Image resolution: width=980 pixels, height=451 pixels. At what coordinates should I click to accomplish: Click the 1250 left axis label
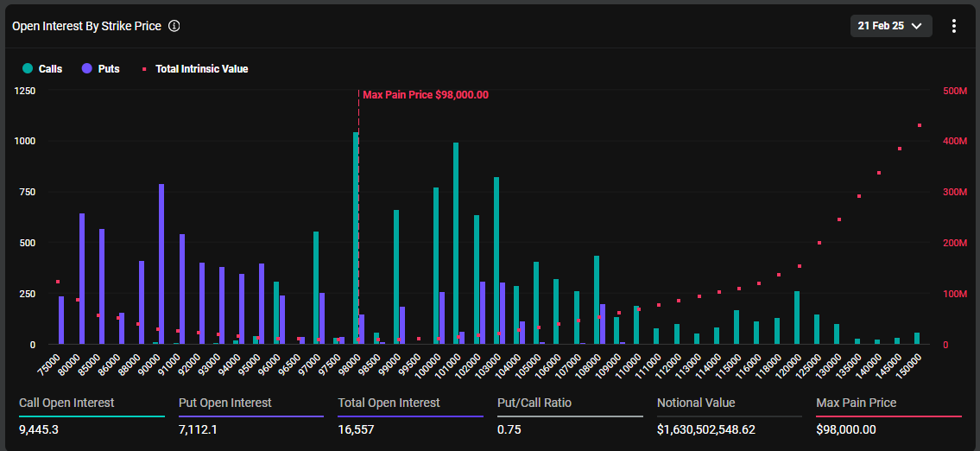coord(25,91)
